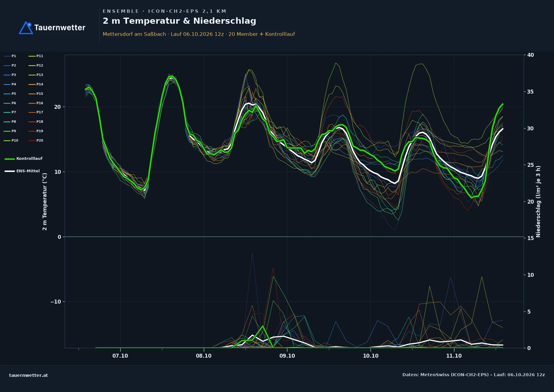Toggle the Kontrolllauf legend entry
554x392 pixels.
click(x=23, y=159)
